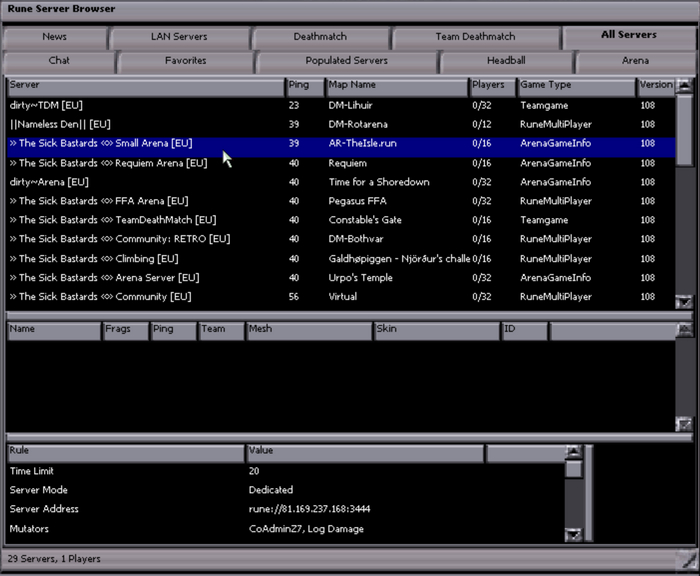Open the Favorites tab
Image resolution: width=700 pixels, height=576 pixels.
186,61
